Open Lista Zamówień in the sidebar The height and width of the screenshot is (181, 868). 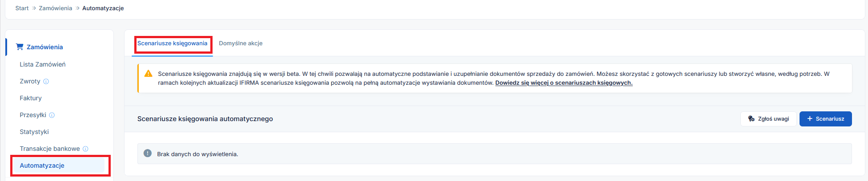(x=43, y=65)
